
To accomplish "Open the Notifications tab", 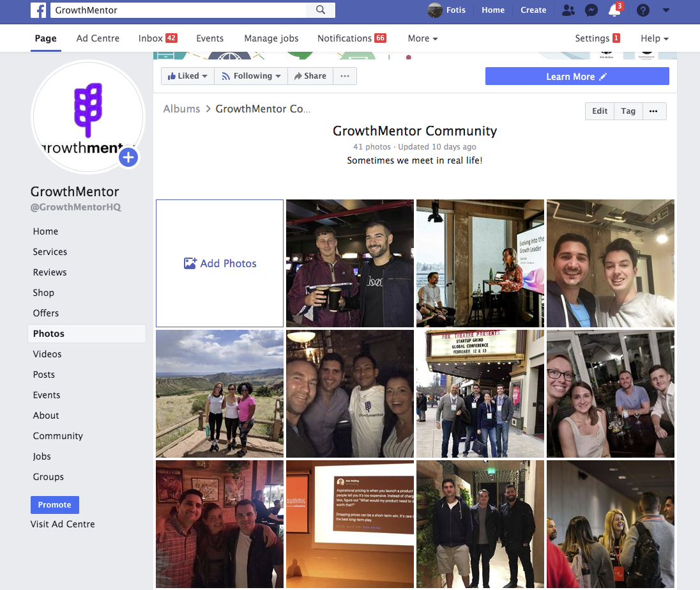I will click(x=351, y=38).
